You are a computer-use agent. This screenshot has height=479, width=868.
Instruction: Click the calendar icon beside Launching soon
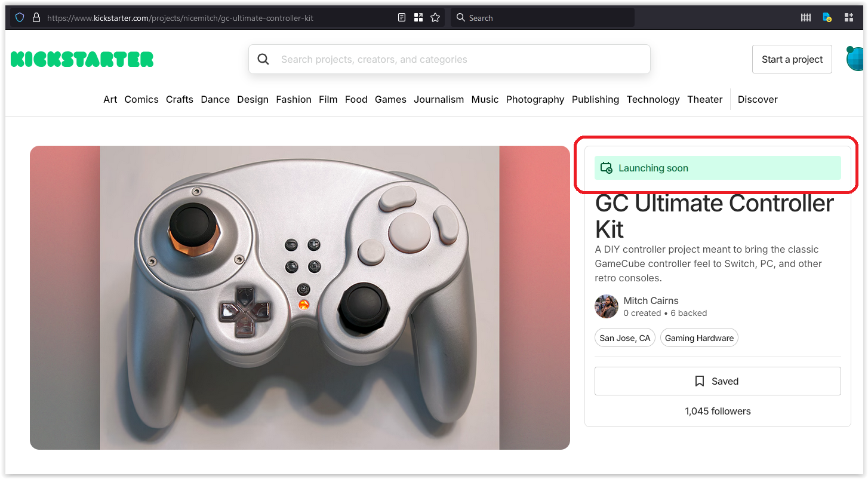pyautogui.click(x=607, y=168)
